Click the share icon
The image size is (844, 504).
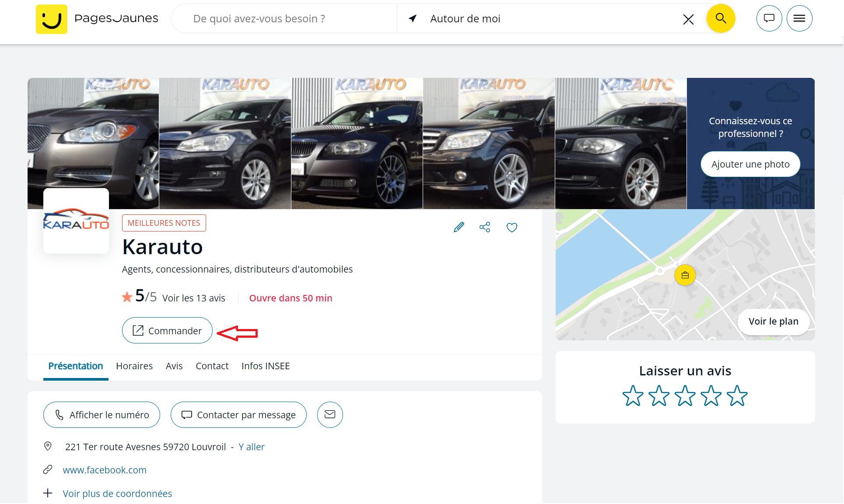(485, 227)
